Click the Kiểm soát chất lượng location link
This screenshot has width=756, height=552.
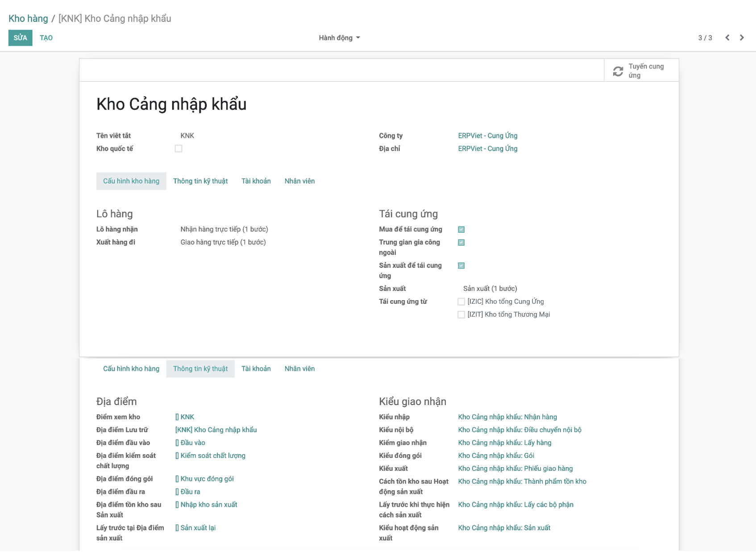(x=212, y=456)
